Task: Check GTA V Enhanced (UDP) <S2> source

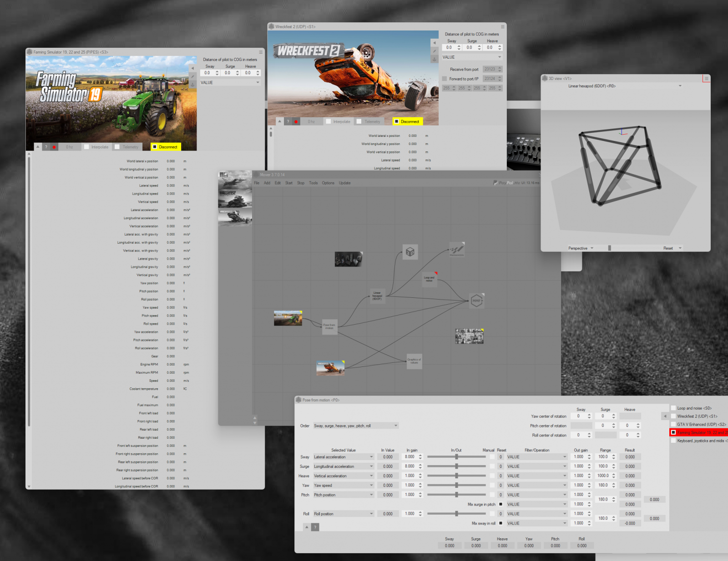Action: [673, 424]
